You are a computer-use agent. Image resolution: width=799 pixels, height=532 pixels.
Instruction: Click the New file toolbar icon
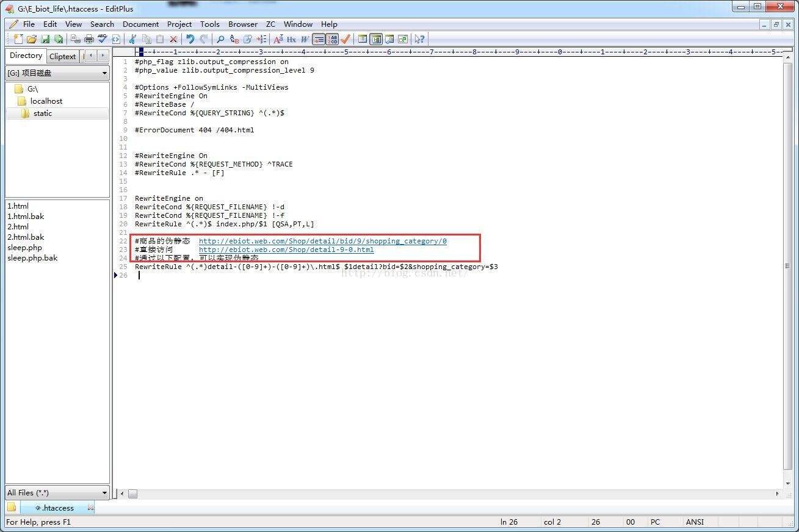[x=18, y=39]
